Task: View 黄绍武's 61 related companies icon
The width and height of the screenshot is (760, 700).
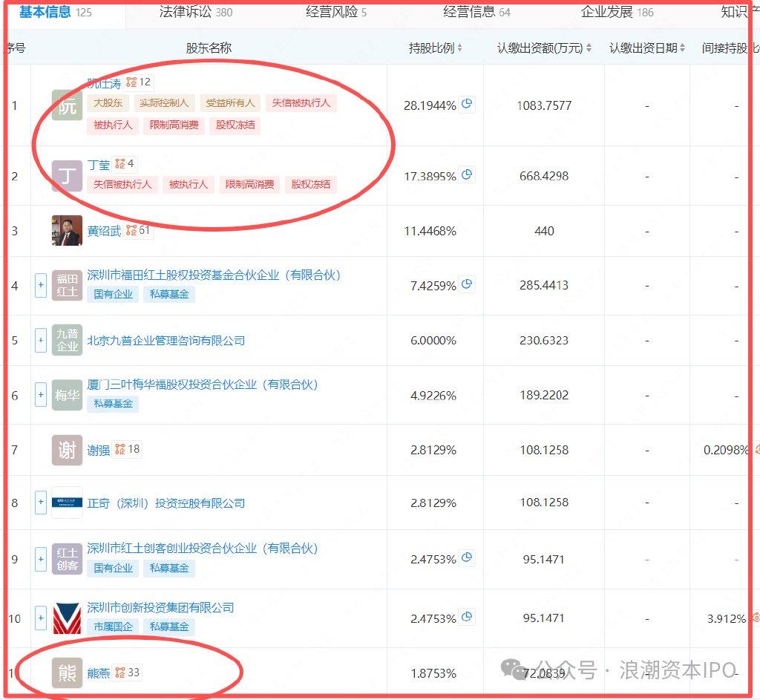Action: tap(138, 230)
